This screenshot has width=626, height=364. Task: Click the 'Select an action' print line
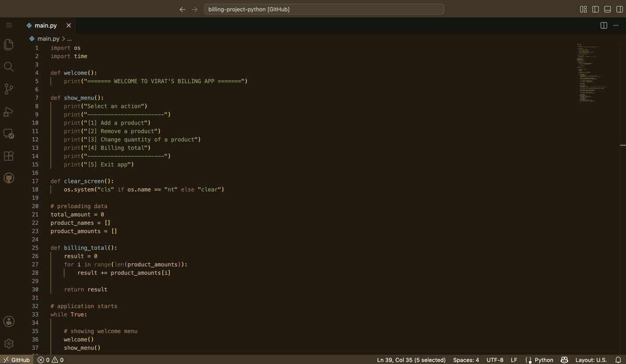coord(106,106)
